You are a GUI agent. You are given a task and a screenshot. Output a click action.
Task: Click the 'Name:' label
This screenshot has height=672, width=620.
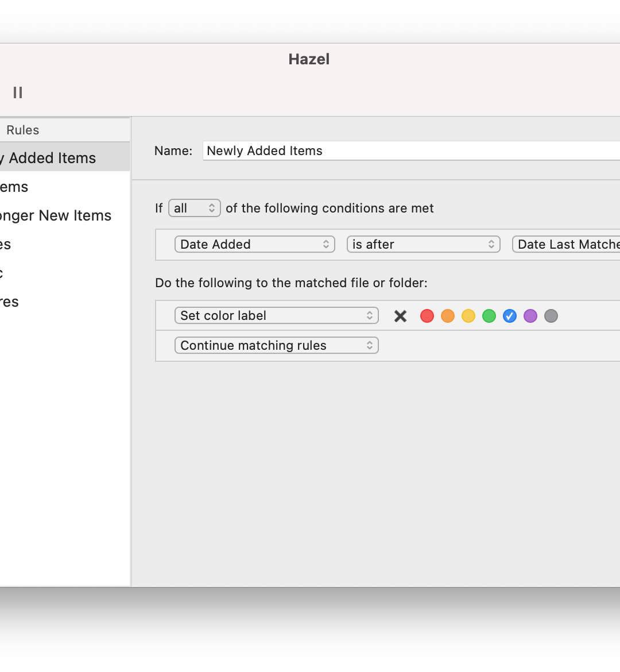pos(173,151)
